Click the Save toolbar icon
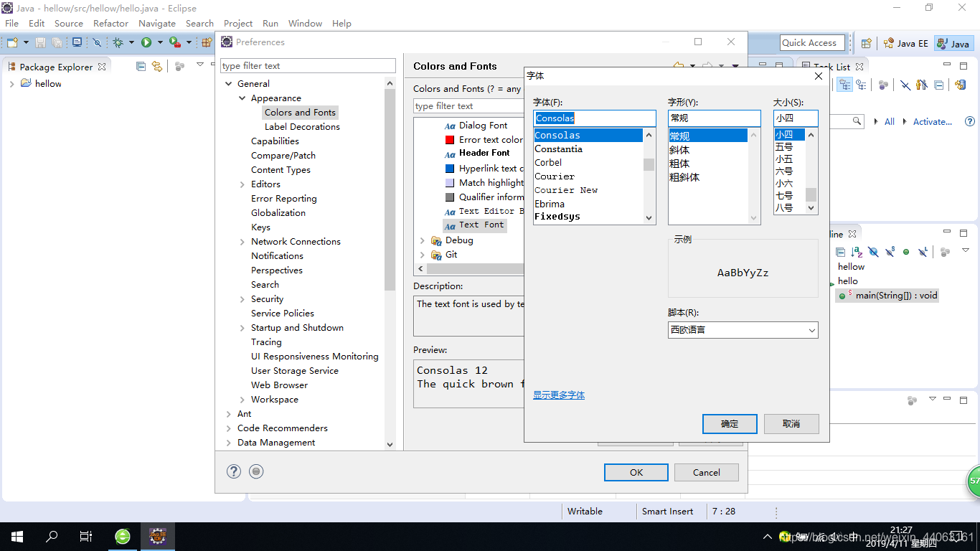The width and height of the screenshot is (980, 551). point(41,43)
